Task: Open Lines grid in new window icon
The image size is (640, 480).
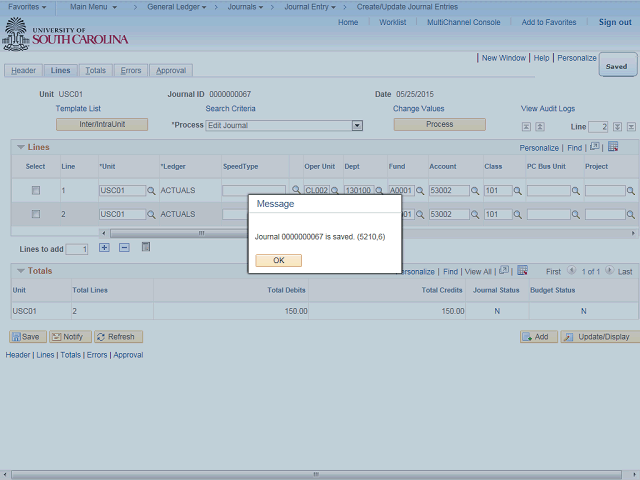Action: [595, 147]
